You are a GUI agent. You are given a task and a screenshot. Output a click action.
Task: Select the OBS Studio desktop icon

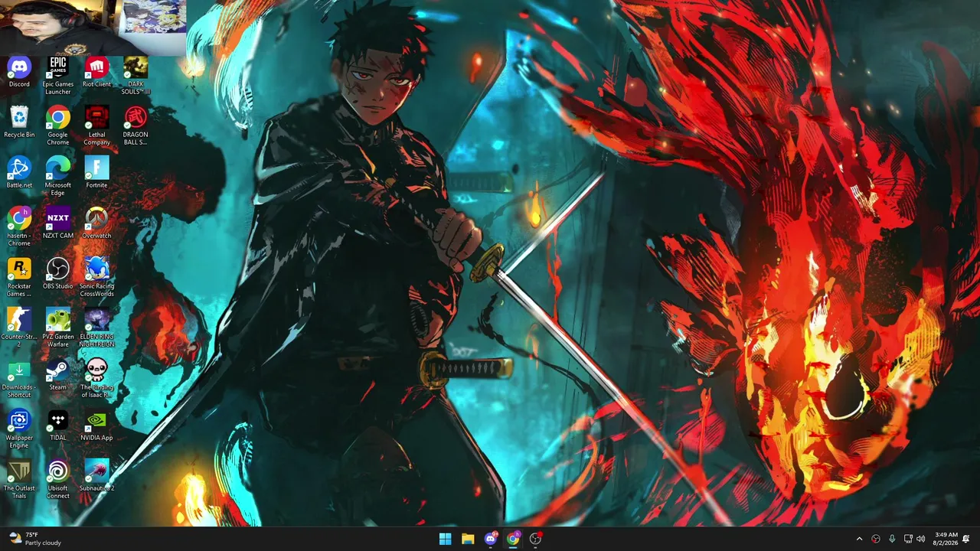(57, 275)
